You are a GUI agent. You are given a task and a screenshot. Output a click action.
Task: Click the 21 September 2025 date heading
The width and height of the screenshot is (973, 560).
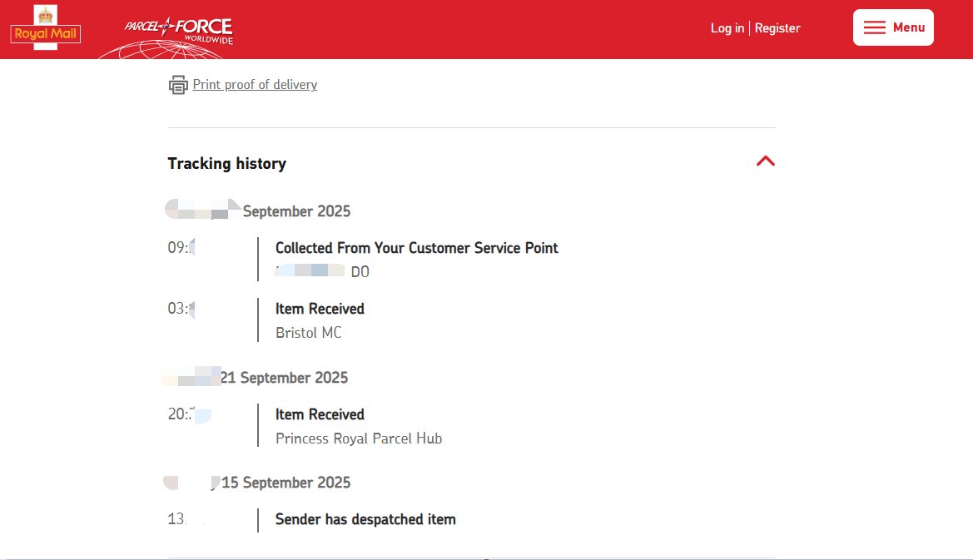click(283, 378)
